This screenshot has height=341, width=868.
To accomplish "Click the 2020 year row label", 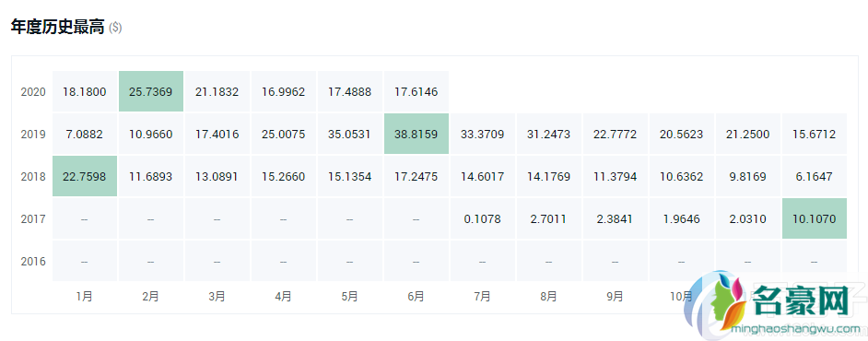I will [x=32, y=92].
